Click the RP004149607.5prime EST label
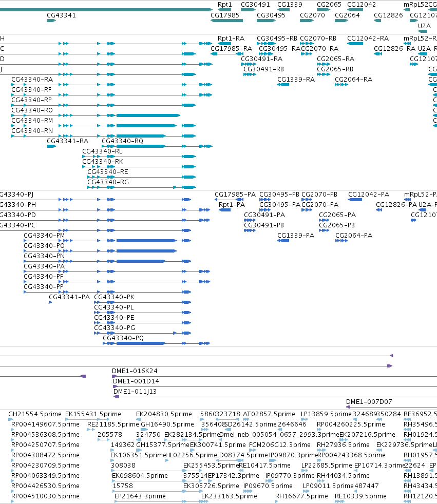This screenshot has width=437, height=504. tap(45, 424)
